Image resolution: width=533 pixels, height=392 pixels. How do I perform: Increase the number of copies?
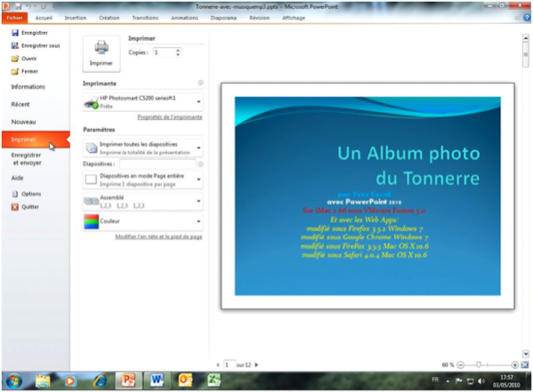[178, 51]
